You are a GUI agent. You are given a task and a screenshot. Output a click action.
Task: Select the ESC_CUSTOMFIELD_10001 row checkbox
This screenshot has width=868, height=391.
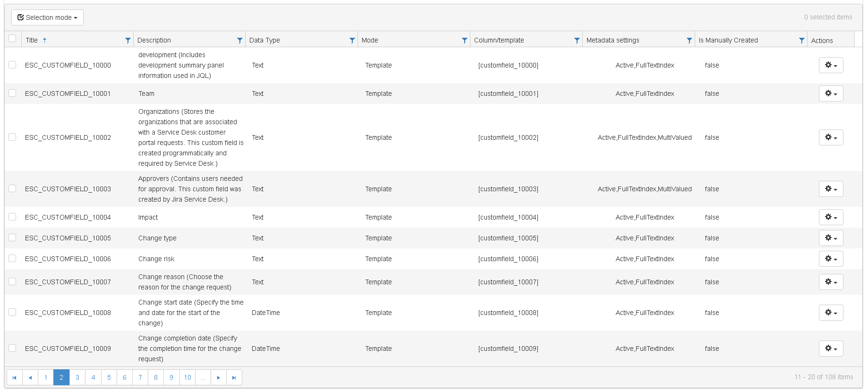(x=12, y=93)
